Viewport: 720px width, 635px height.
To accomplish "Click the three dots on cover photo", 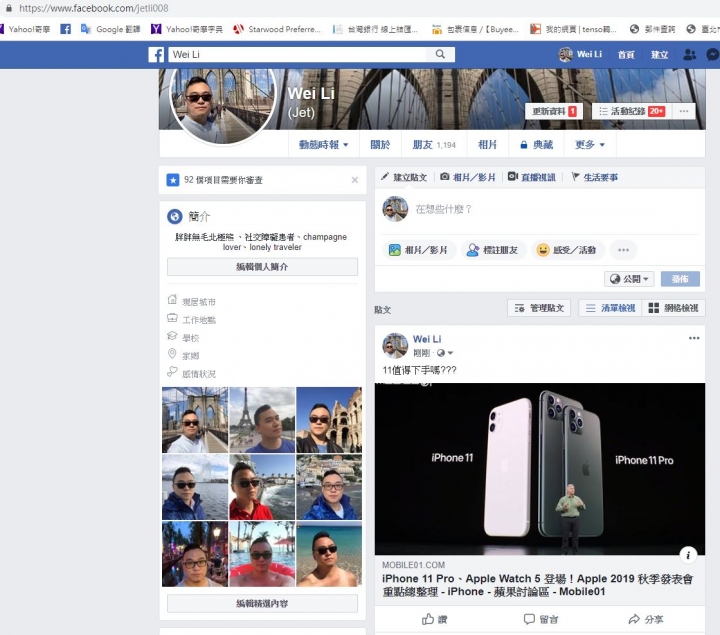I will (x=684, y=111).
